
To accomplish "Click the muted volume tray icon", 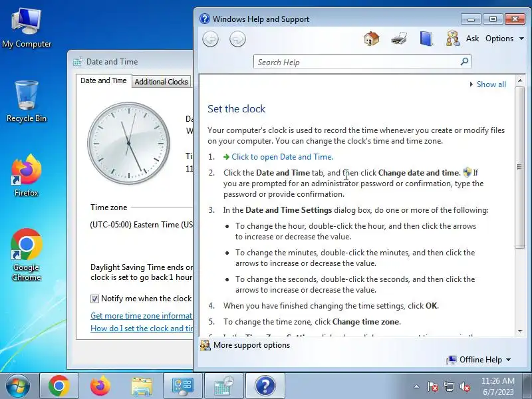I will coord(465,386).
